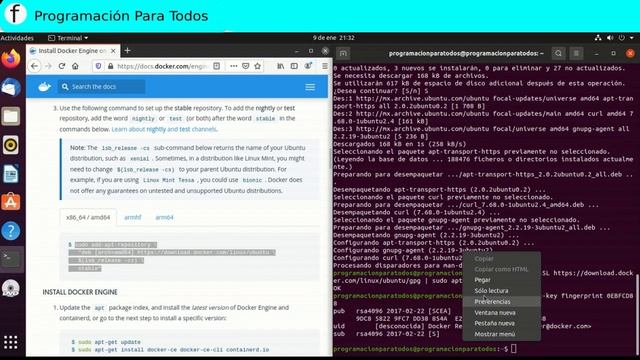640x360 pixels.
Task: Close the Install Docker Engine tab
Action: pyautogui.click(x=113, y=51)
